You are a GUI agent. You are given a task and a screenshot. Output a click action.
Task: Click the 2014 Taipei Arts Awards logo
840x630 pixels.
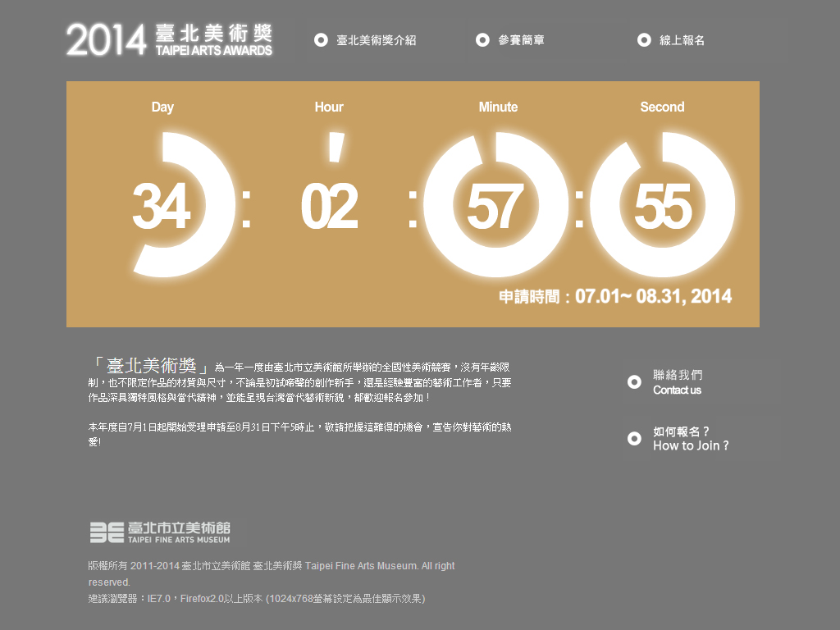(x=169, y=39)
